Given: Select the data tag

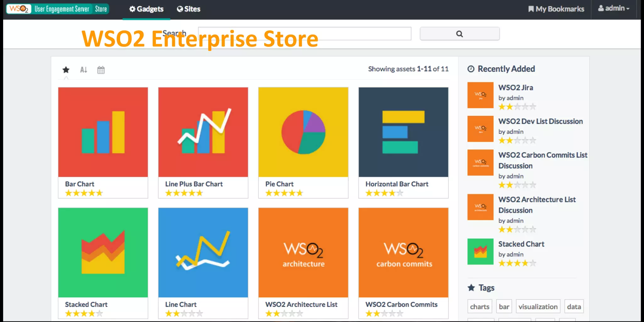Looking at the screenshot, I should point(574,307).
